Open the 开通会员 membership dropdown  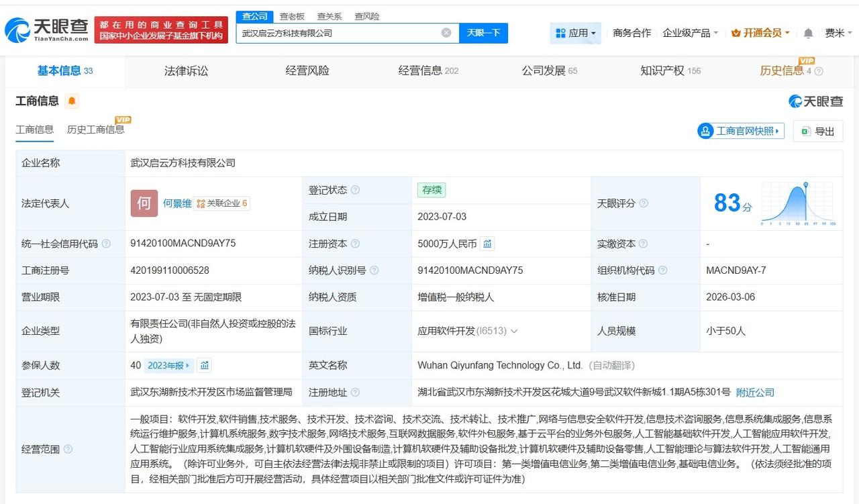tap(760, 33)
